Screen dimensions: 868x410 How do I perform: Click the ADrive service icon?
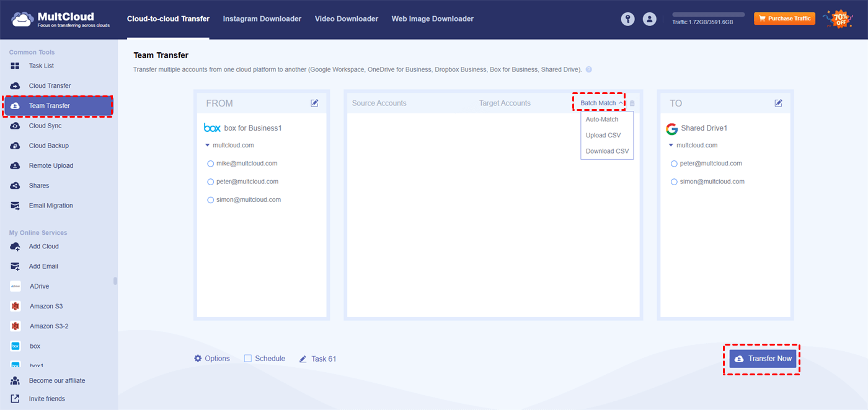coord(15,286)
